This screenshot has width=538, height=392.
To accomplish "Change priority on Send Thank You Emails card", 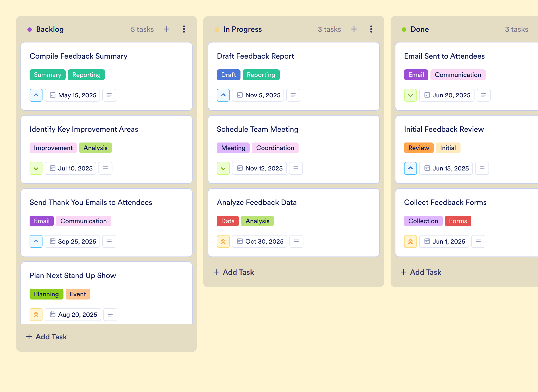I will coord(36,241).
